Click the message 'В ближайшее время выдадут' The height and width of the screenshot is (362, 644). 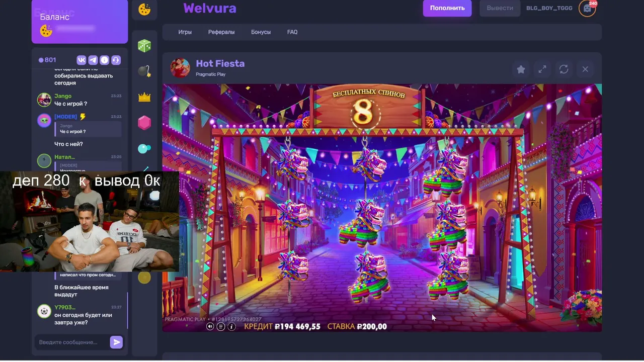[81, 291]
